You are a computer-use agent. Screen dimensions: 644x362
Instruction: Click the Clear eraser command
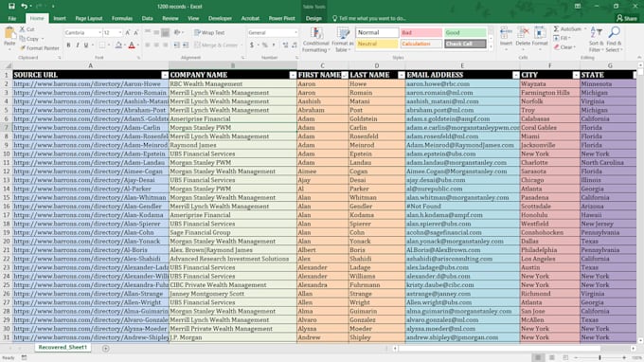pyautogui.click(x=564, y=47)
